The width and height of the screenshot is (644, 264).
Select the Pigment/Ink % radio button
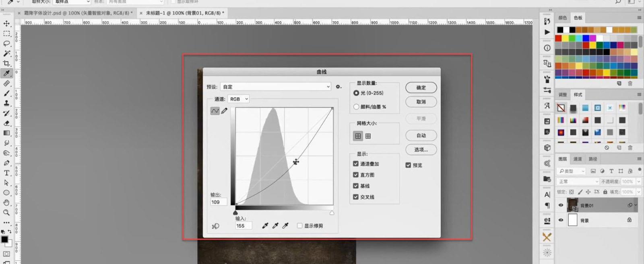coord(356,107)
